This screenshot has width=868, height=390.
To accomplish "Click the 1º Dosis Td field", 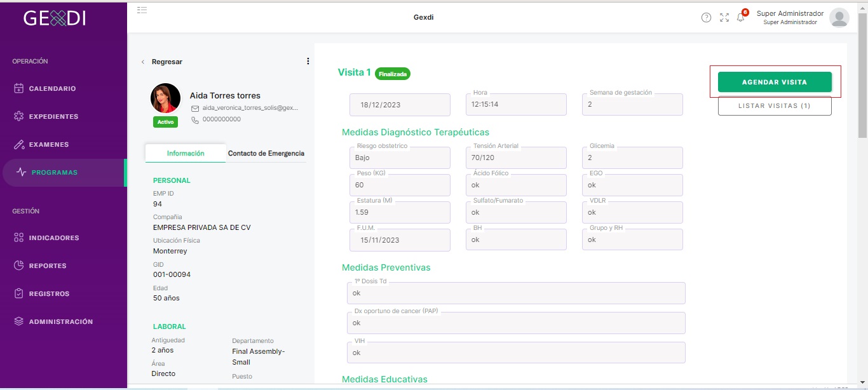I will click(516, 293).
